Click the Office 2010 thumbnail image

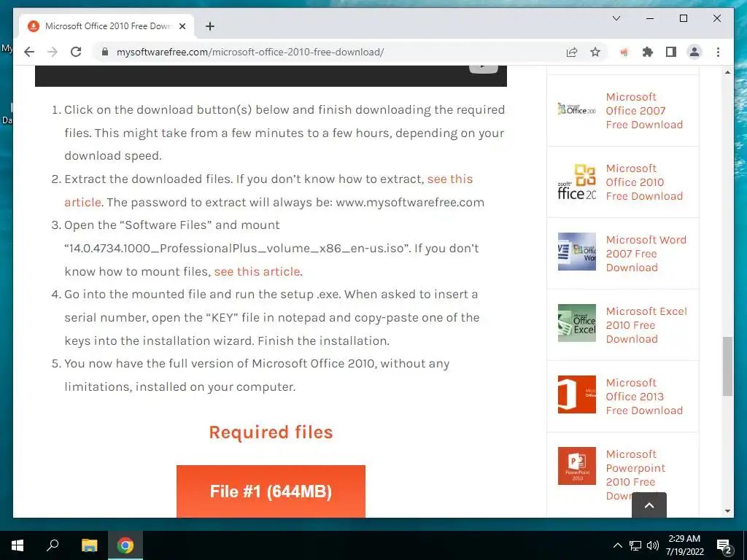577,182
